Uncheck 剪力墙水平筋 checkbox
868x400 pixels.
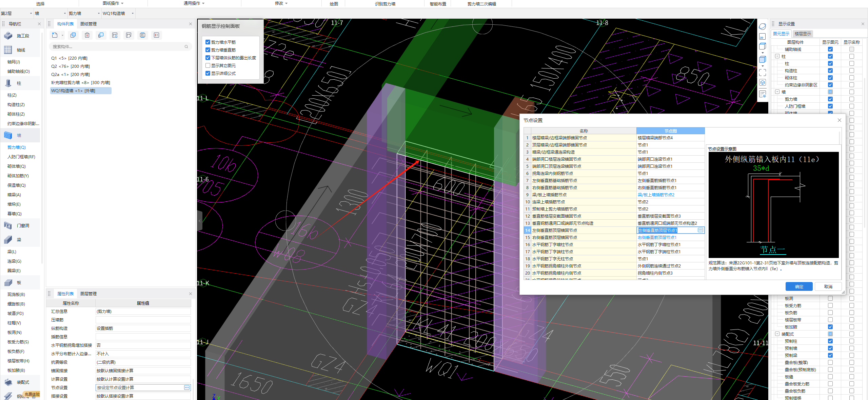[208, 42]
